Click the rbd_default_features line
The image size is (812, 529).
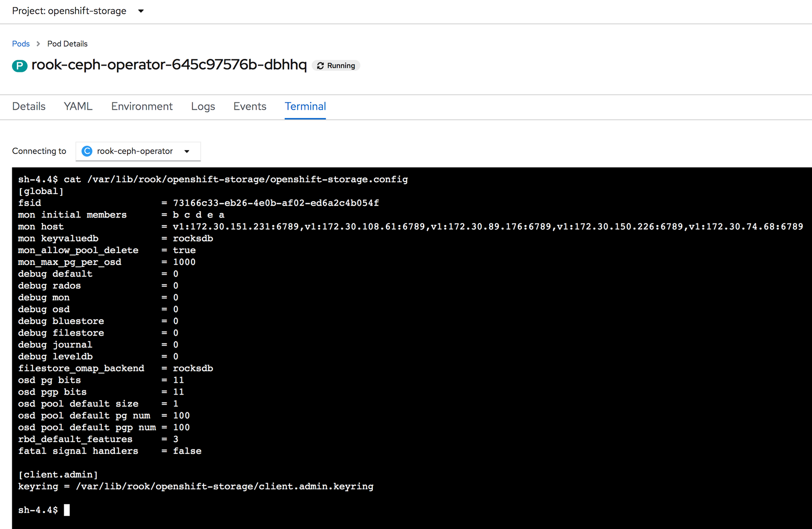coord(98,439)
